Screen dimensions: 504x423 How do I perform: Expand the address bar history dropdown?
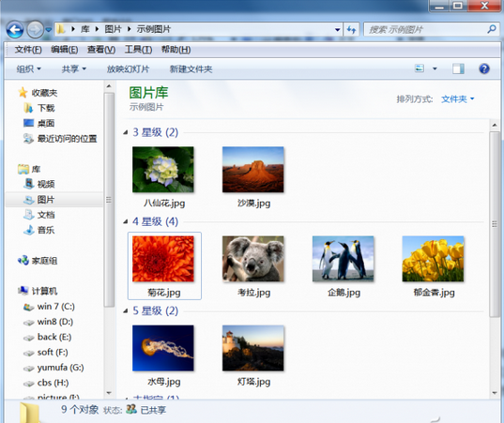tap(337, 30)
